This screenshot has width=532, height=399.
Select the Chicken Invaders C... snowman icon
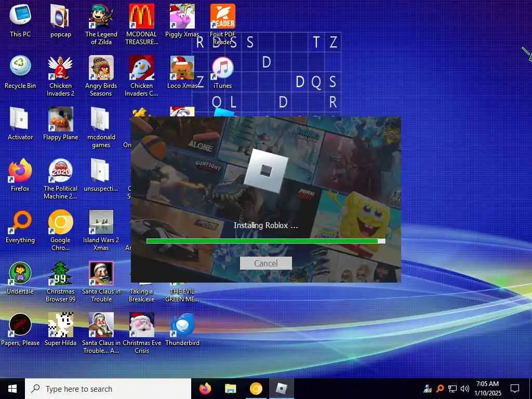141,76
